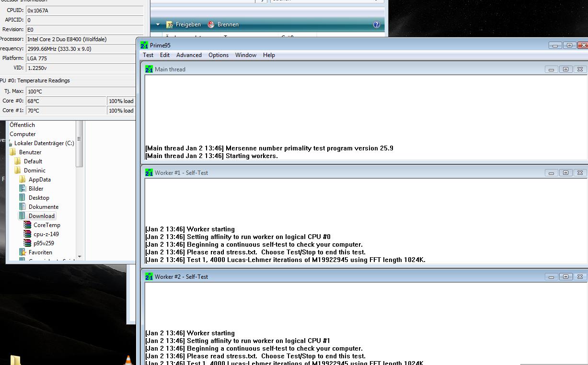Click the Brennen disc icon in Explorer toolbar
This screenshot has width=588, height=365.
coord(211,24)
